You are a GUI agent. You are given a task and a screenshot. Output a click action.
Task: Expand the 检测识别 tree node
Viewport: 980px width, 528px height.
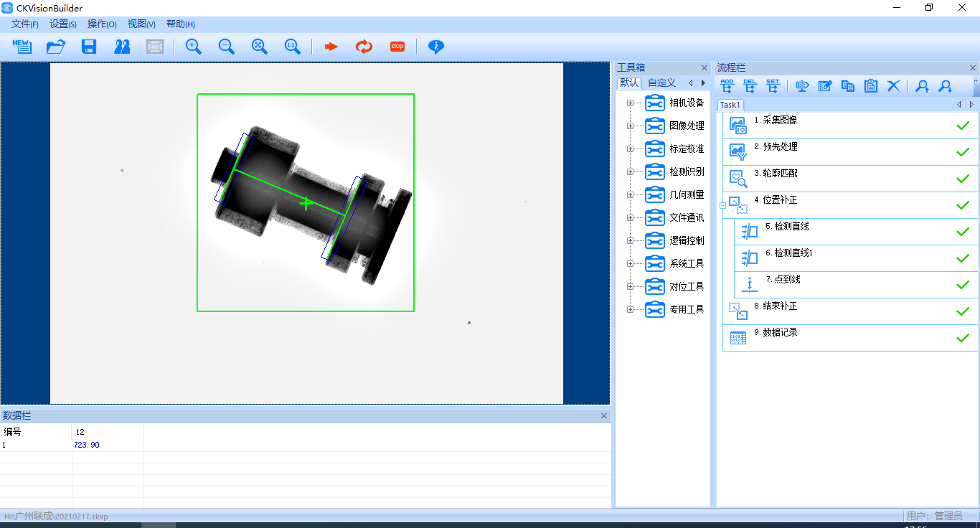tap(630, 171)
